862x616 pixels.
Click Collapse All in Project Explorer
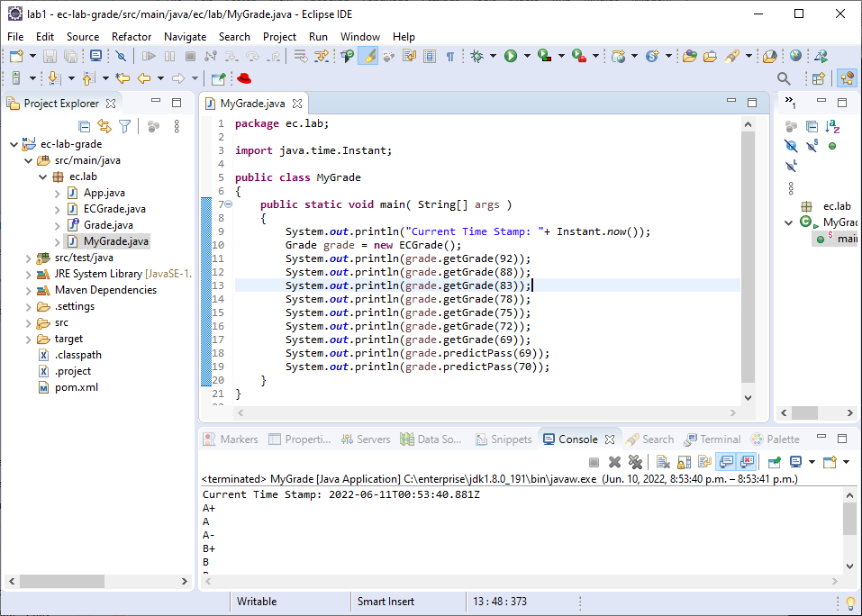click(84, 127)
